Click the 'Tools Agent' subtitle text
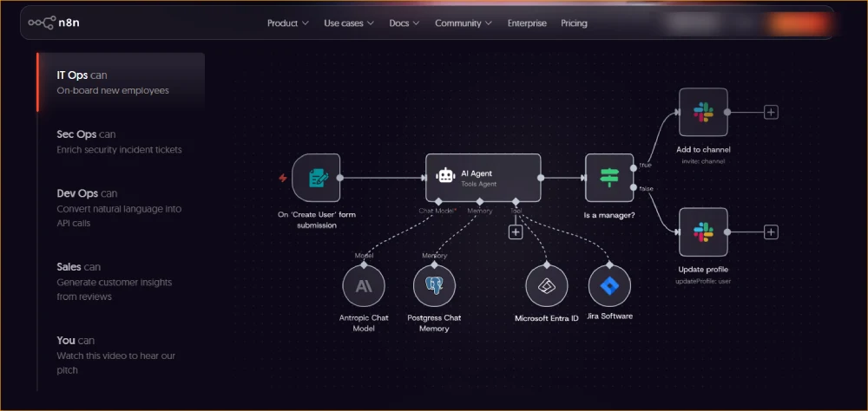This screenshot has width=868, height=411. coord(479,184)
